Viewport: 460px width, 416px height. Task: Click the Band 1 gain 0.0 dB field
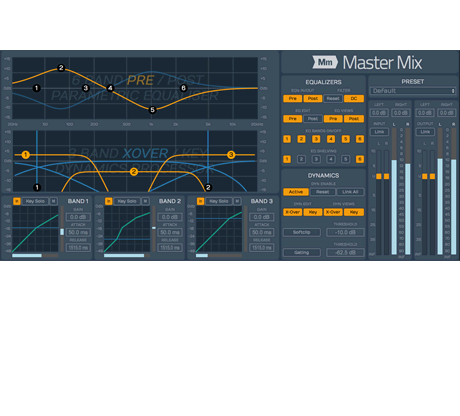(78, 217)
